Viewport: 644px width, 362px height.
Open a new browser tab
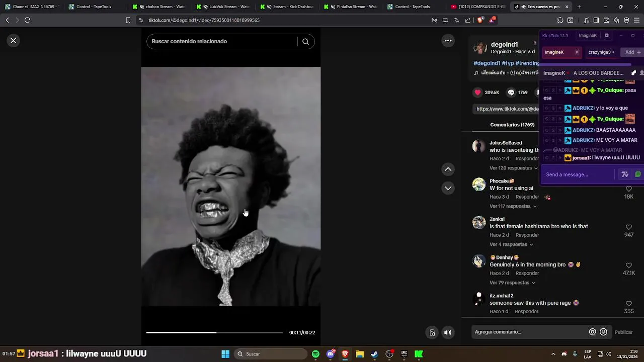579,7
